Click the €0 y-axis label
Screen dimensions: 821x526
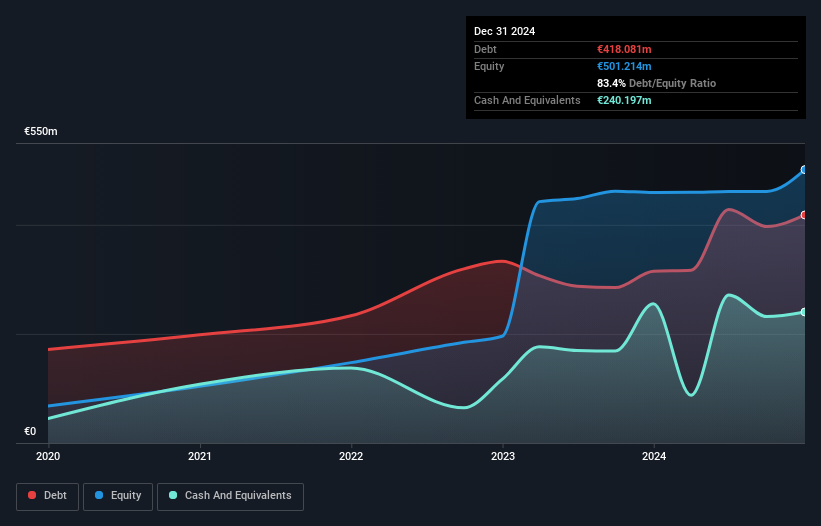click(x=30, y=431)
